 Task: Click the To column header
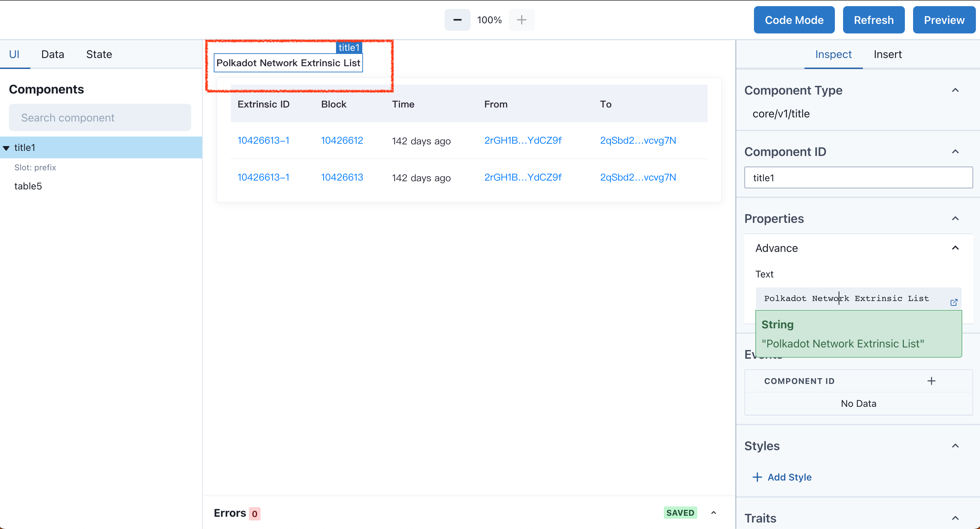click(606, 104)
